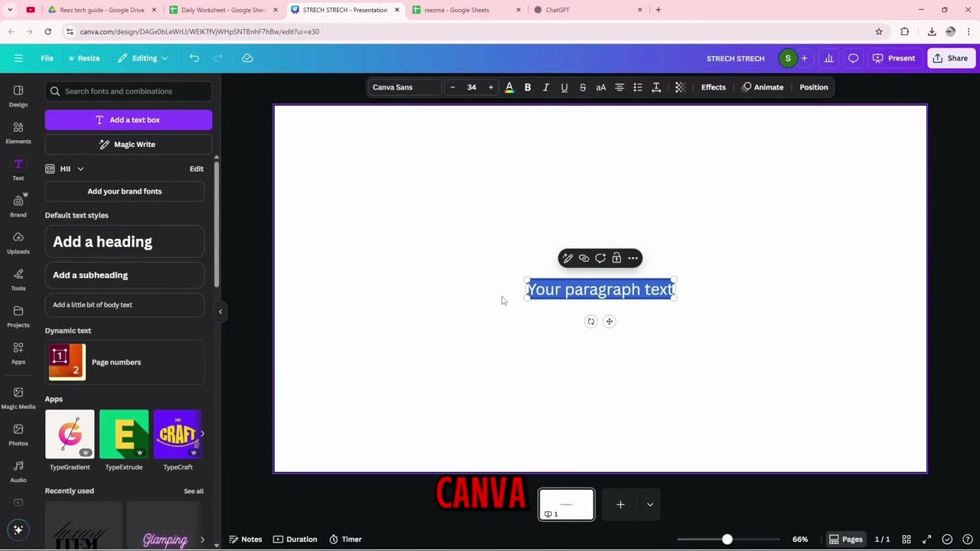Lock the selected text element

[616, 258]
